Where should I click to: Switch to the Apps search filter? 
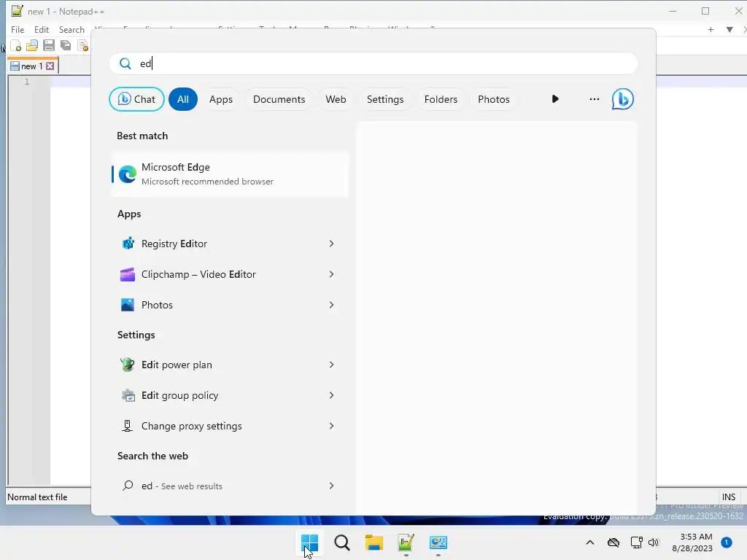pos(221,99)
